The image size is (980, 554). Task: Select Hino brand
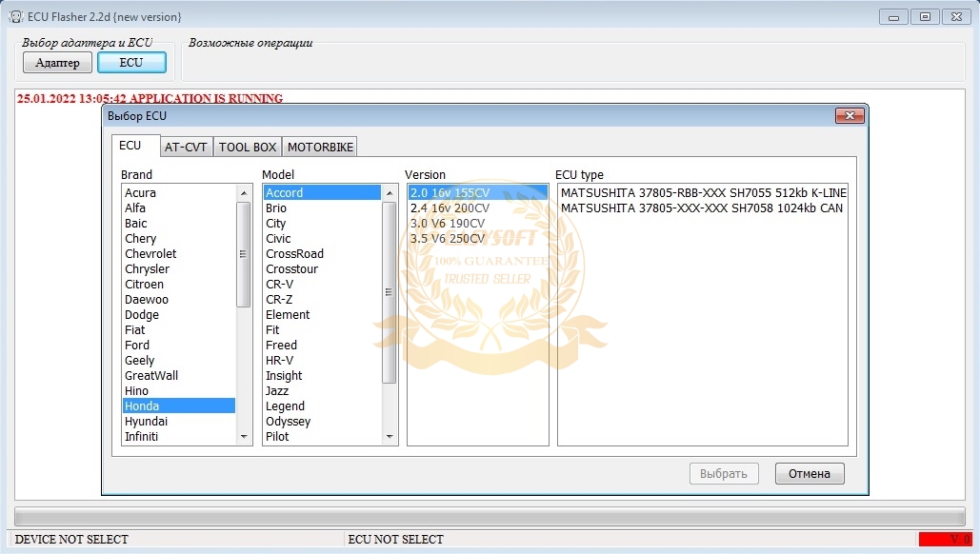click(179, 391)
